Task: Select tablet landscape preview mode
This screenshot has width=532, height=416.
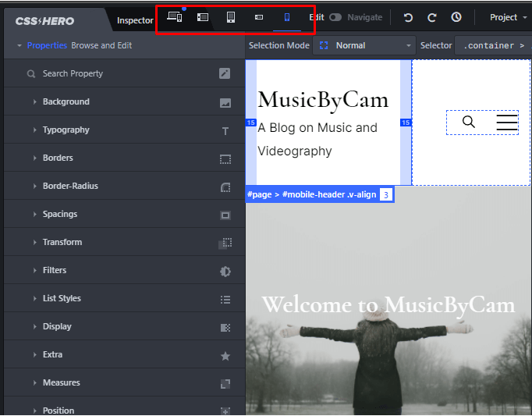Action: (x=203, y=17)
